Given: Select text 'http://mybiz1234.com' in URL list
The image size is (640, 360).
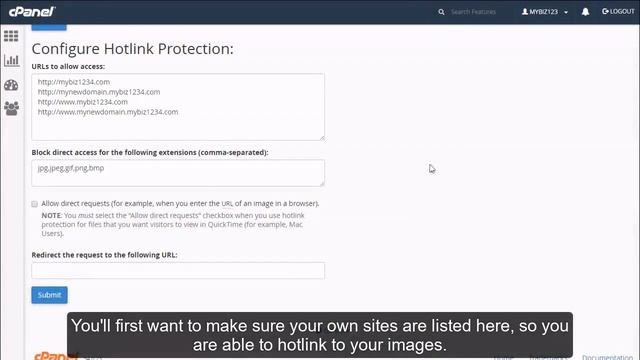Looking at the screenshot, I should 74,82.
